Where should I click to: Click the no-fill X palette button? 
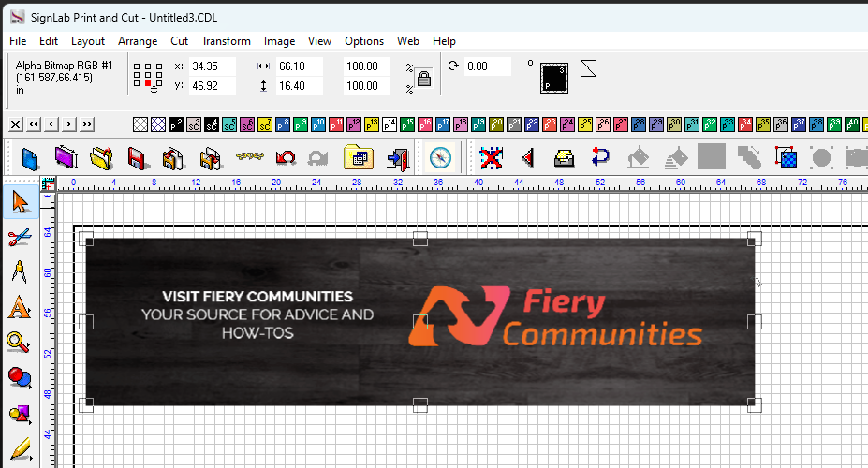[x=16, y=124]
